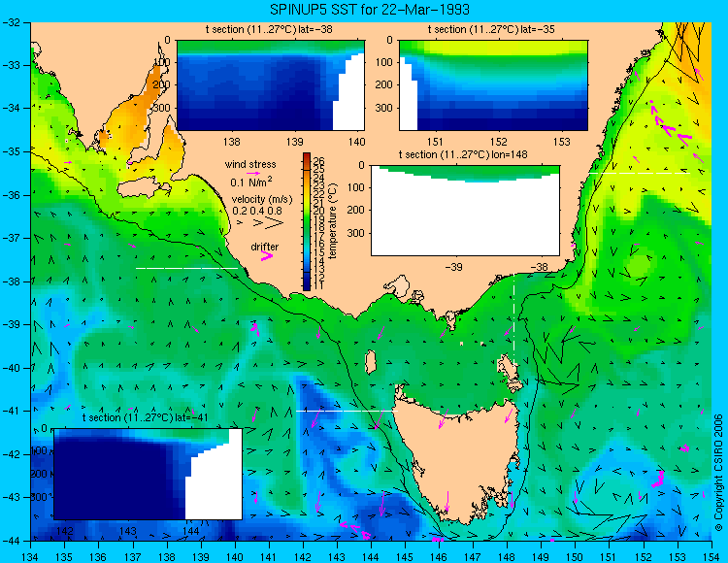Click the colorbar value 11

point(318,285)
